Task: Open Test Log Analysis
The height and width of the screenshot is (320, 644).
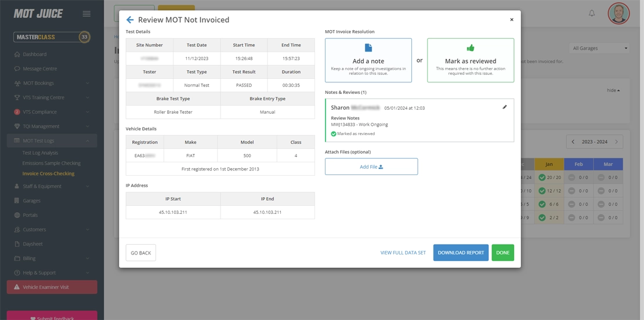Action: pos(40,152)
